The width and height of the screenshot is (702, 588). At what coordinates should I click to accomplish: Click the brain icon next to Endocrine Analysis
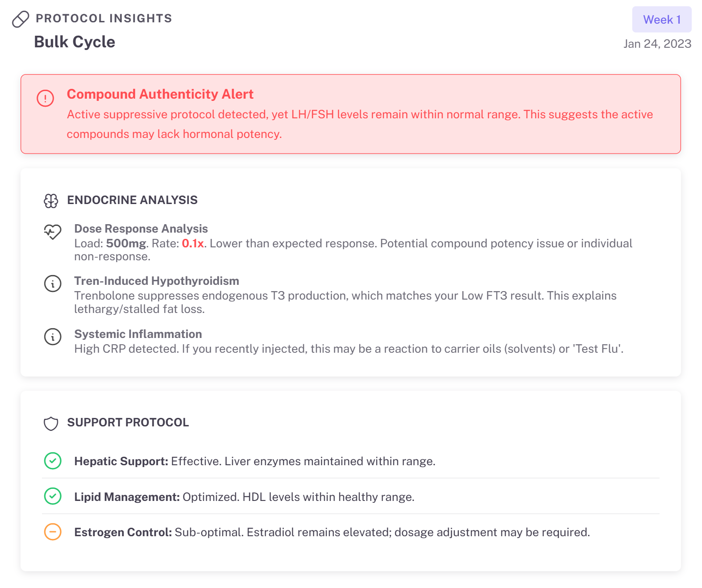(x=51, y=201)
